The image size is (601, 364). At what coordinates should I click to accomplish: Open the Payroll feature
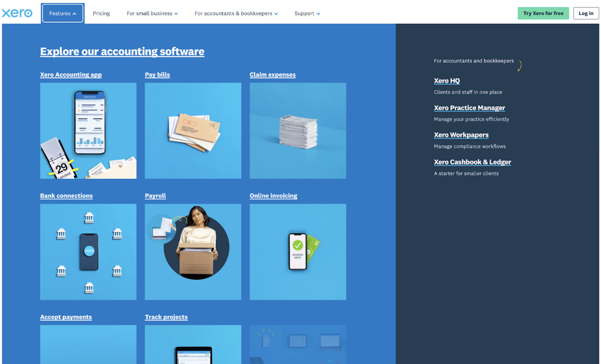(x=155, y=195)
